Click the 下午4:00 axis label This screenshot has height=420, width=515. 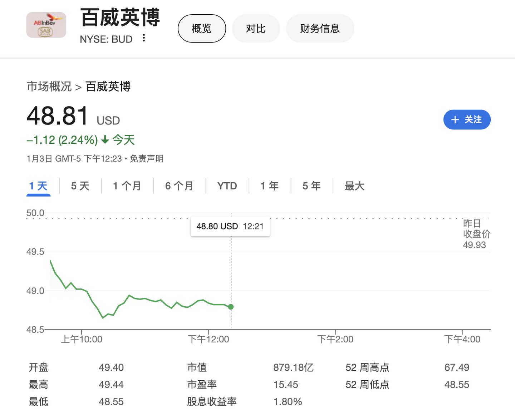point(462,339)
